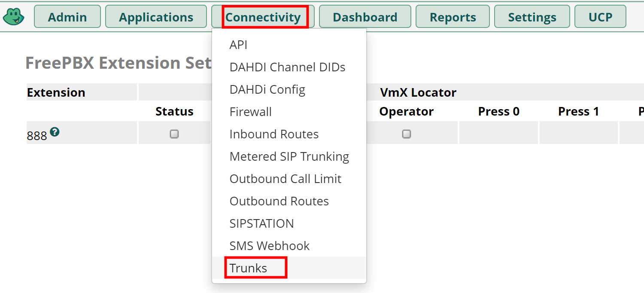Collapse the Connectivity dropdown menu
The image size is (644, 293).
point(263,17)
